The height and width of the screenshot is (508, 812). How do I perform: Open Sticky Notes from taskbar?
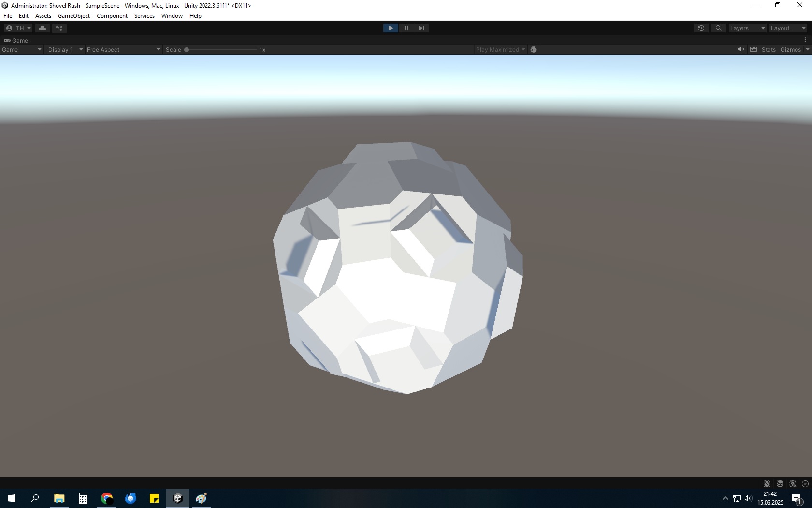coord(154,498)
